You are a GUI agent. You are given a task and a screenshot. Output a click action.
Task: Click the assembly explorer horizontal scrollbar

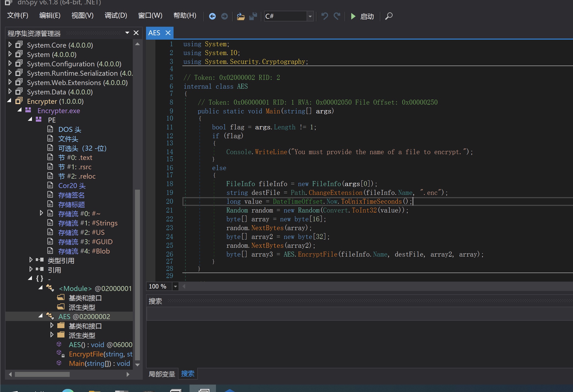point(42,374)
